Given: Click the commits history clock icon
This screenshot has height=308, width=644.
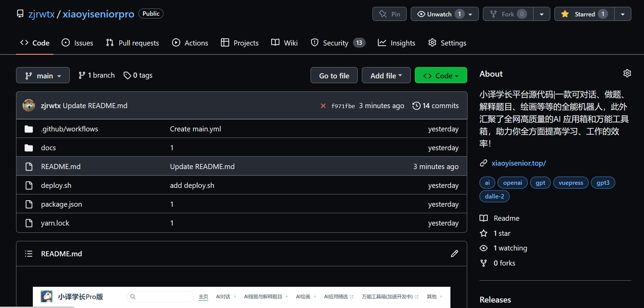Looking at the screenshot, I should point(416,106).
